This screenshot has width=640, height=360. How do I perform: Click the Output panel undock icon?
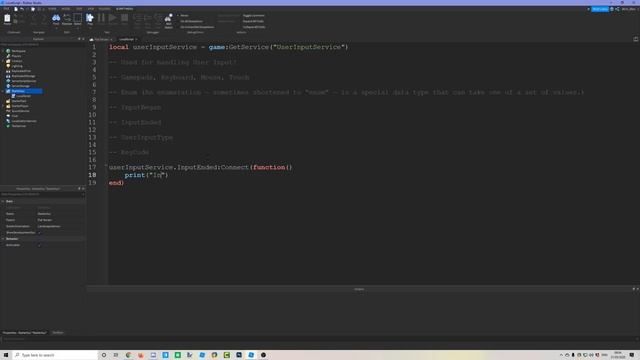(633, 289)
